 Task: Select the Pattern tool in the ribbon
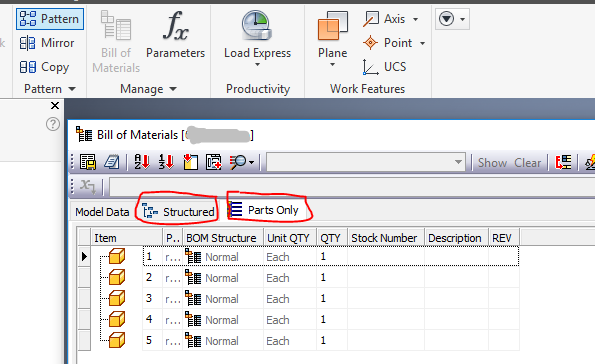pyautogui.click(x=50, y=19)
